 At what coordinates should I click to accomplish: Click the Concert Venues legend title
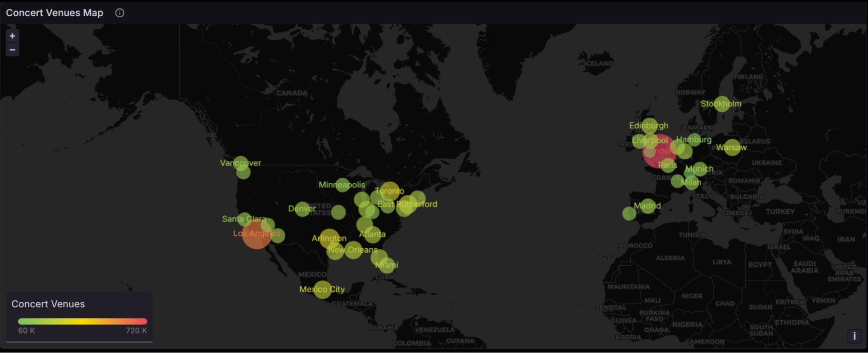coord(48,304)
